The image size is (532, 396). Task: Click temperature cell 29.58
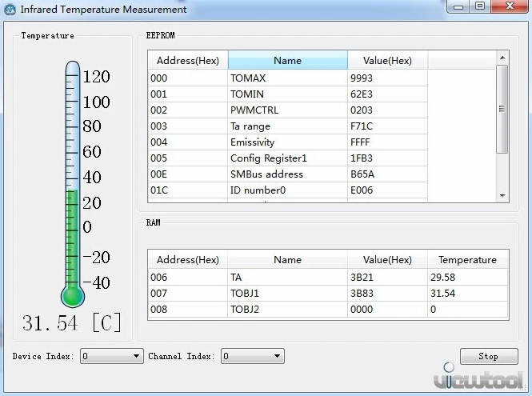tap(467, 278)
